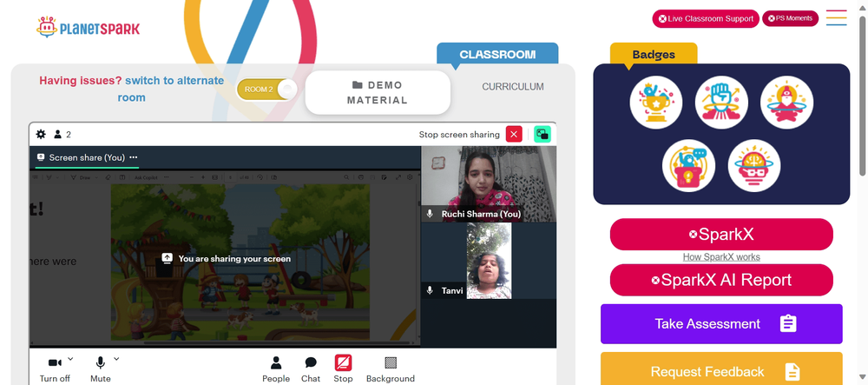The width and height of the screenshot is (868, 385).
Task: Select the Badges tab
Action: tap(654, 54)
